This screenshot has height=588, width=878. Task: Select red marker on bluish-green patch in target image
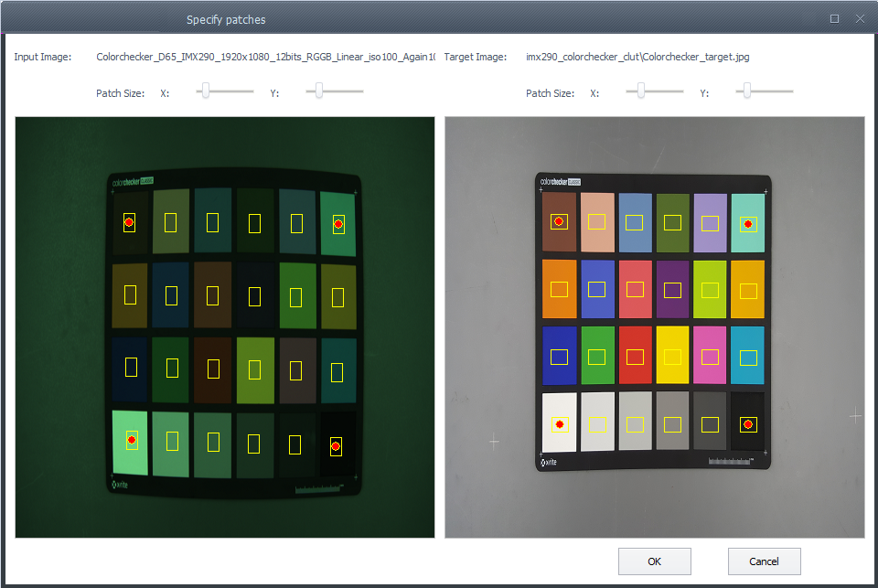pos(749,223)
